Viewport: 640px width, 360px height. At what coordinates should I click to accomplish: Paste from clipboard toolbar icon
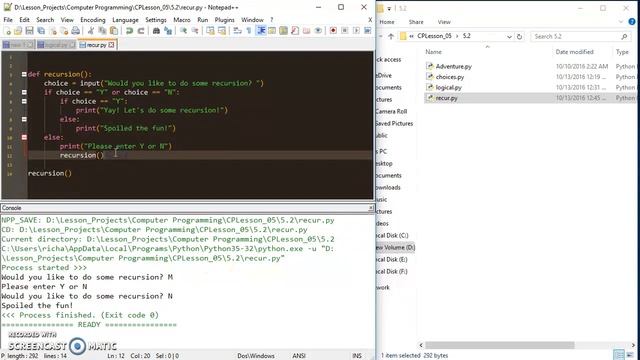point(114,31)
